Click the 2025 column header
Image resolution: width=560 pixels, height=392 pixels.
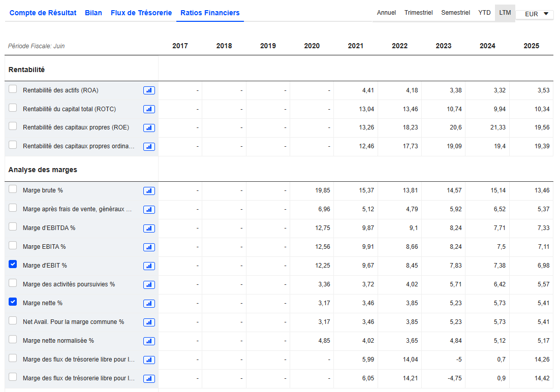(531, 46)
